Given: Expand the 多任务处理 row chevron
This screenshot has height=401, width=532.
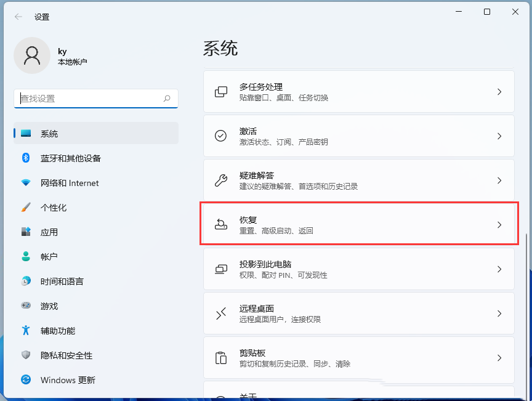Looking at the screenshot, I should point(500,91).
